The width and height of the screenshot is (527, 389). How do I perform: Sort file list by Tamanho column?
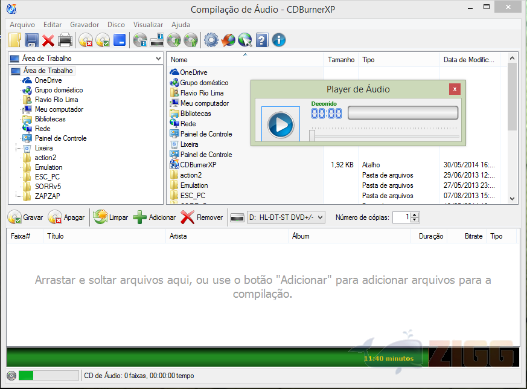(341, 60)
